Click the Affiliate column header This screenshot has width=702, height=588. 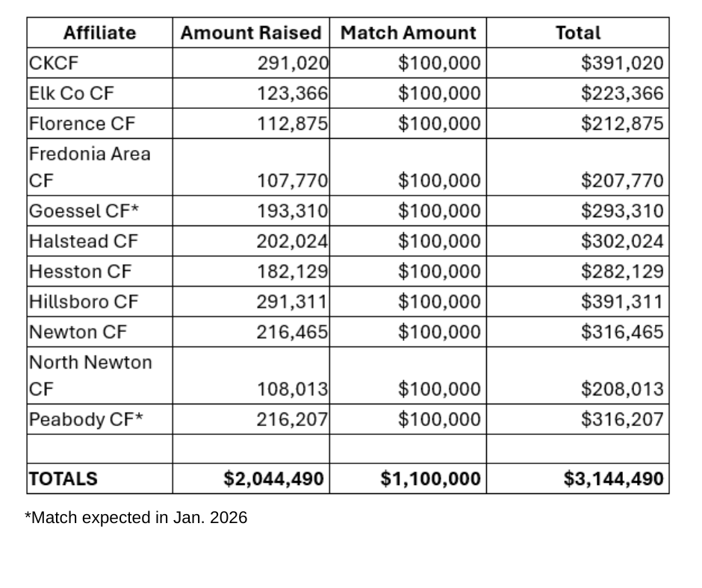coord(99,33)
